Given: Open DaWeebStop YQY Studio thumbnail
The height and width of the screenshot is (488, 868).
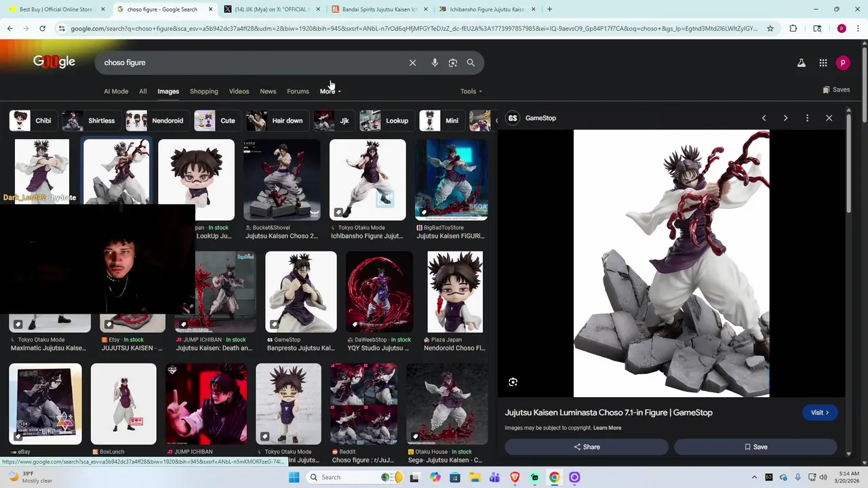Looking at the screenshot, I should tap(379, 292).
